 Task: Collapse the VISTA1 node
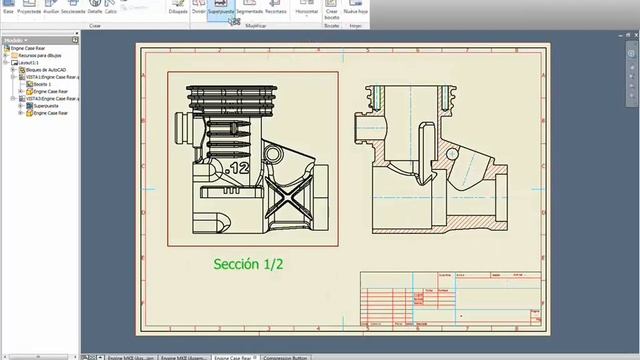pyautogui.click(x=13, y=77)
